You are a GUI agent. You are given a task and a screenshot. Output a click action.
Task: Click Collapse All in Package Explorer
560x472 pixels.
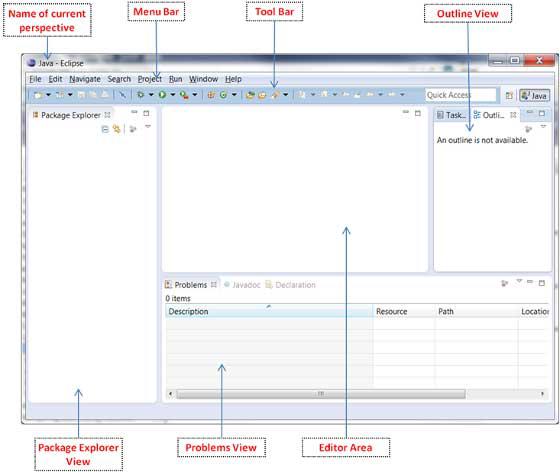(x=105, y=129)
